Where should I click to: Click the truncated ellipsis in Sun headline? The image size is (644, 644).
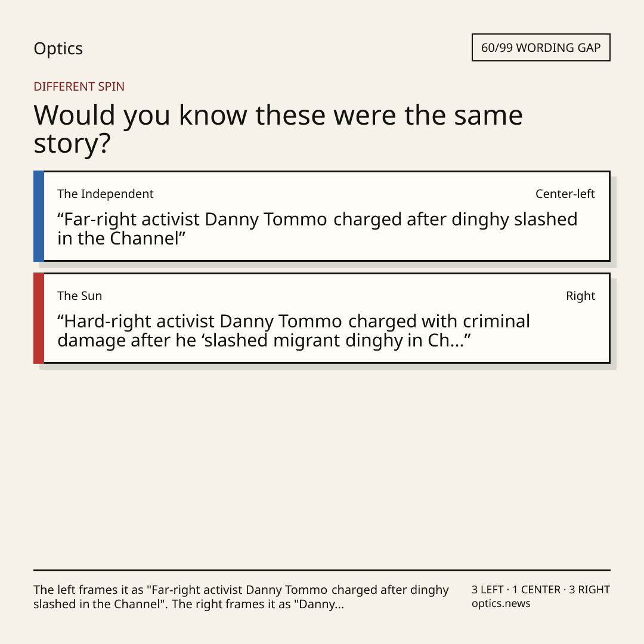(x=457, y=341)
